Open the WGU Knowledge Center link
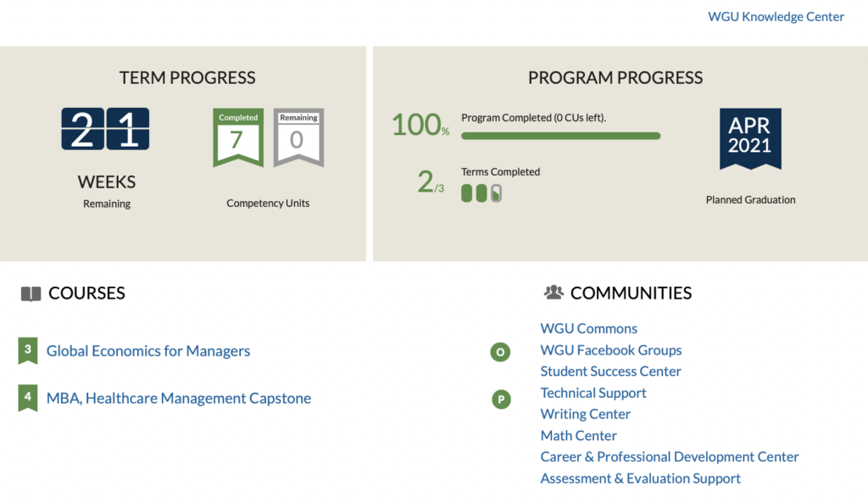868x498 pixels. 776,17
